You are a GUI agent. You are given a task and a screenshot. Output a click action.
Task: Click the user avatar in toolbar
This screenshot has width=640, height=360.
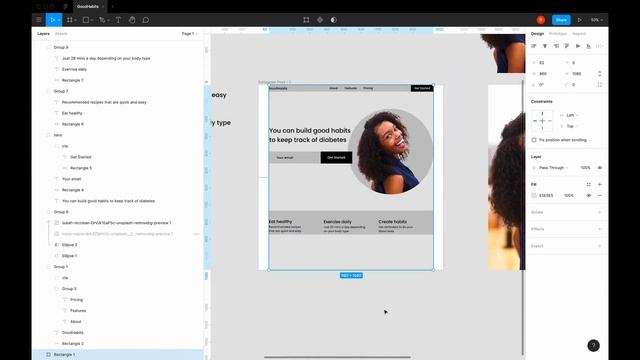coord(540,20)
